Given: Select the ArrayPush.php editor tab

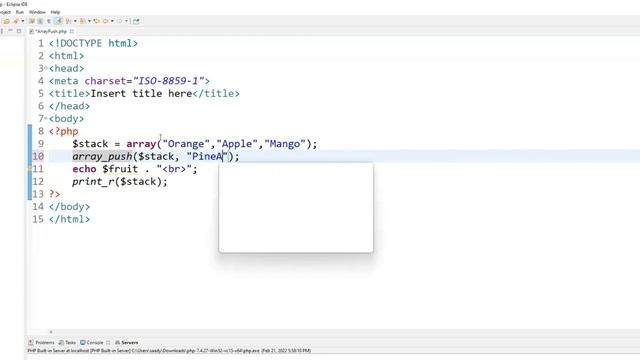Looking at the screenshot, I should [51, 31].
